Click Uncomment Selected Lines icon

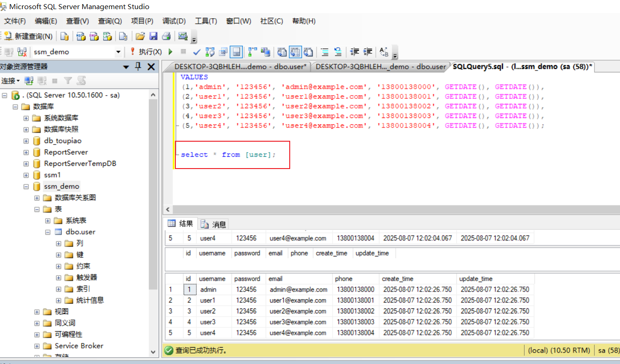click(338, 52)
